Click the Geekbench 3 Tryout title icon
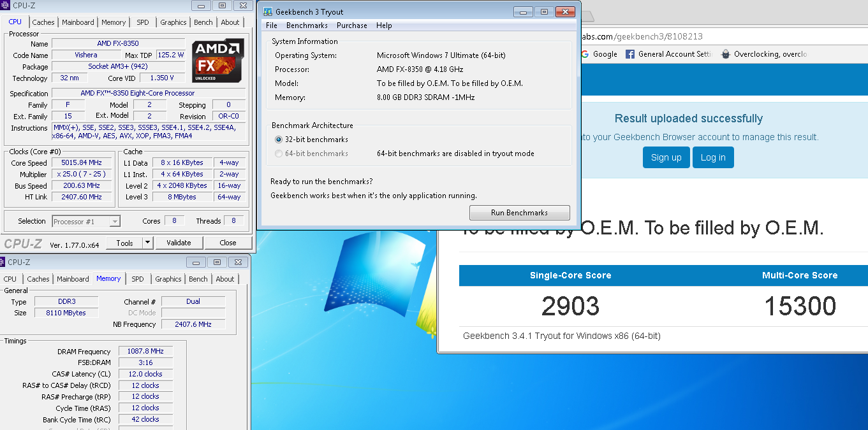This screenshot has width=868, height=430. coord(268,11)
